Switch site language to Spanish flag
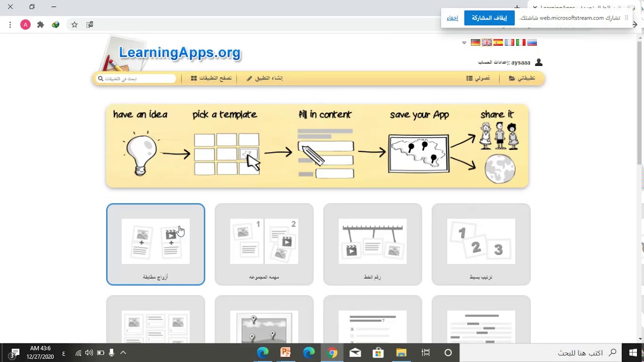 [x=498, y=43]
